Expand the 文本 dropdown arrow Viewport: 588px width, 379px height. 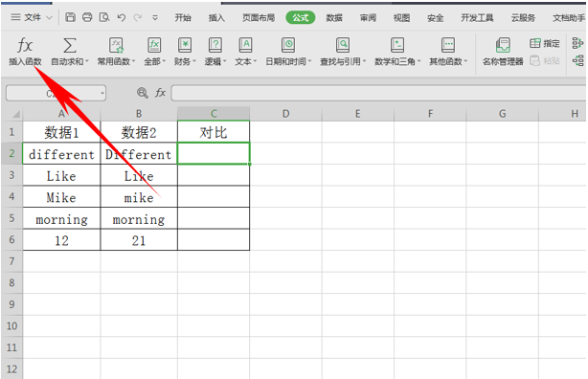point(255,61)
